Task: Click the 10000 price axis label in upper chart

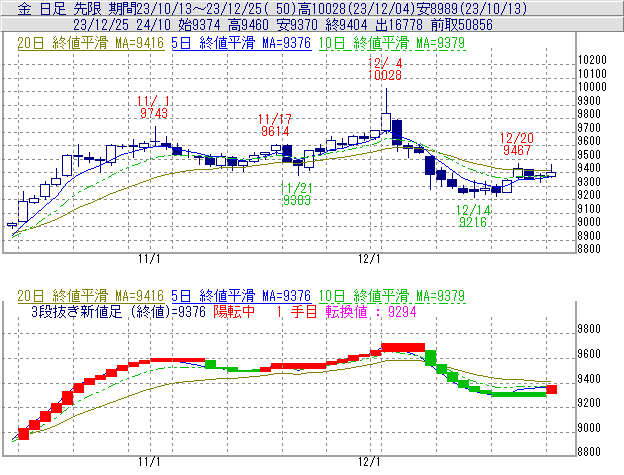Action: [592, 87]
